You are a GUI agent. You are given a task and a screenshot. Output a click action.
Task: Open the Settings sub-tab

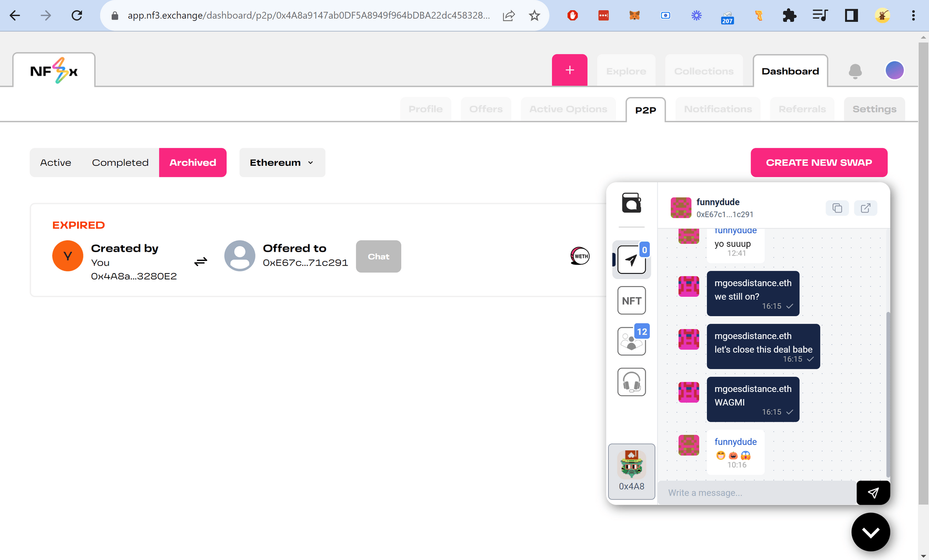(874, 109)
